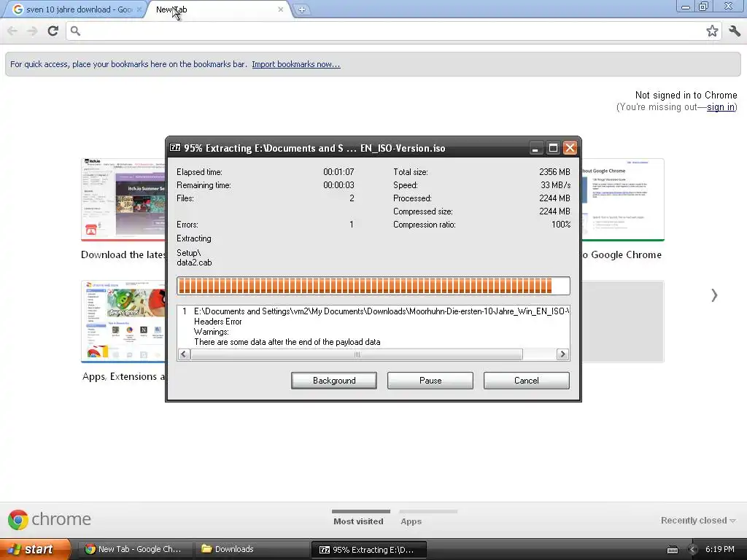Switch to New Tab - Google Chrome taskbar button

(134, 549)
